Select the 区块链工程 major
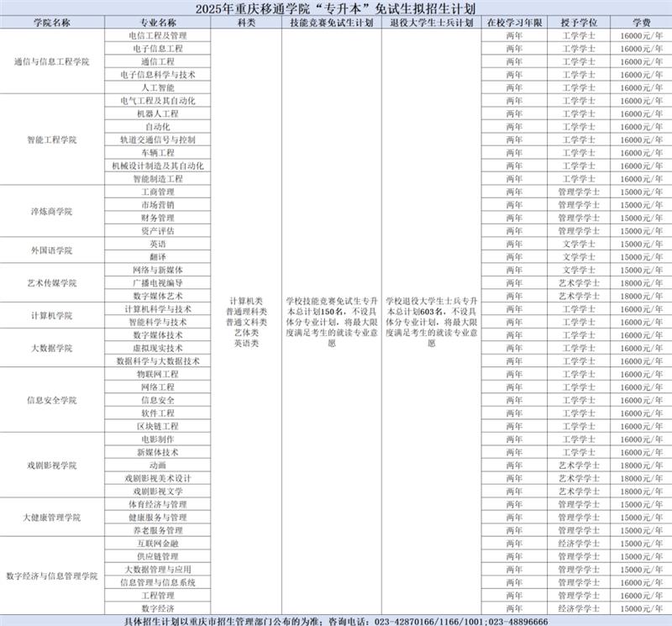672x626 pixels. point(158,426)
